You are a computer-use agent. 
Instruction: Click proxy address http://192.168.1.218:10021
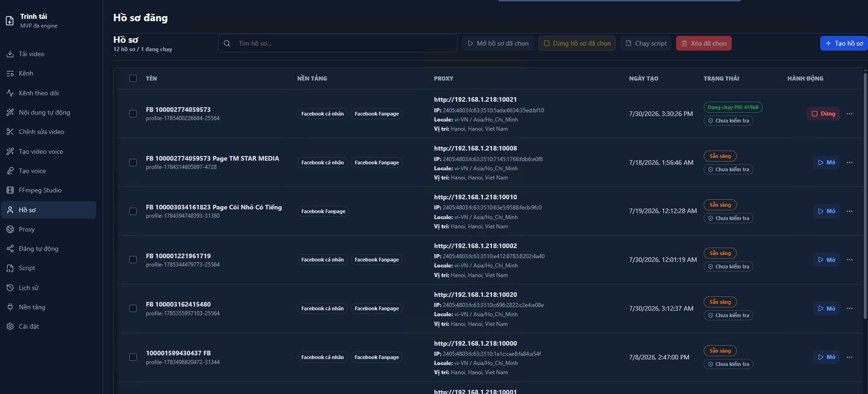click(475, 99)
